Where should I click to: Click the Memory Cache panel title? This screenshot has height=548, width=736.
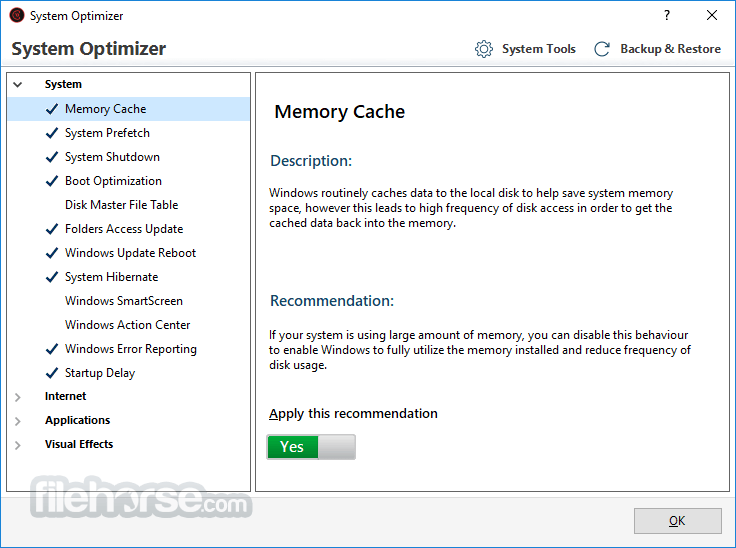[339, 112]
